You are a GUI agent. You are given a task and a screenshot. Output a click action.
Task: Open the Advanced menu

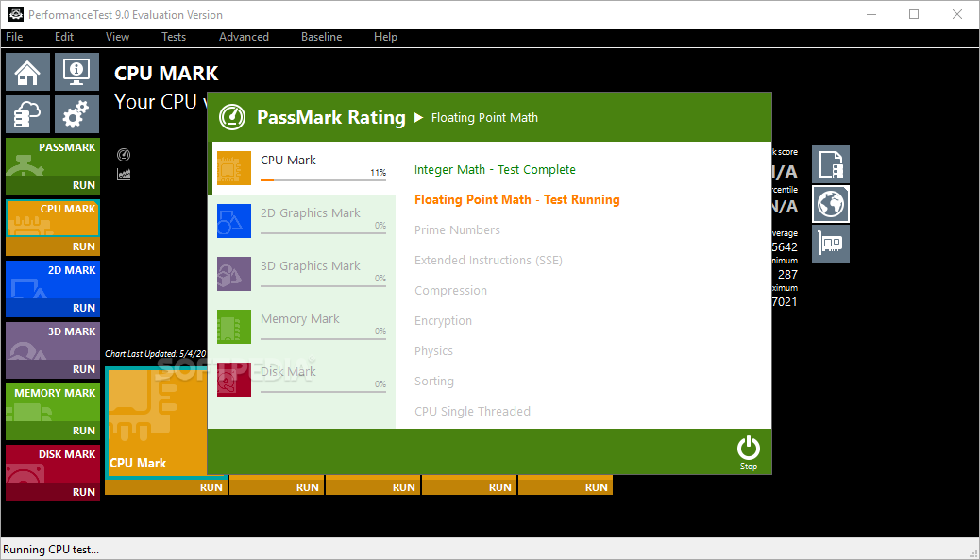pyautogui.click(x=244, y=37)
